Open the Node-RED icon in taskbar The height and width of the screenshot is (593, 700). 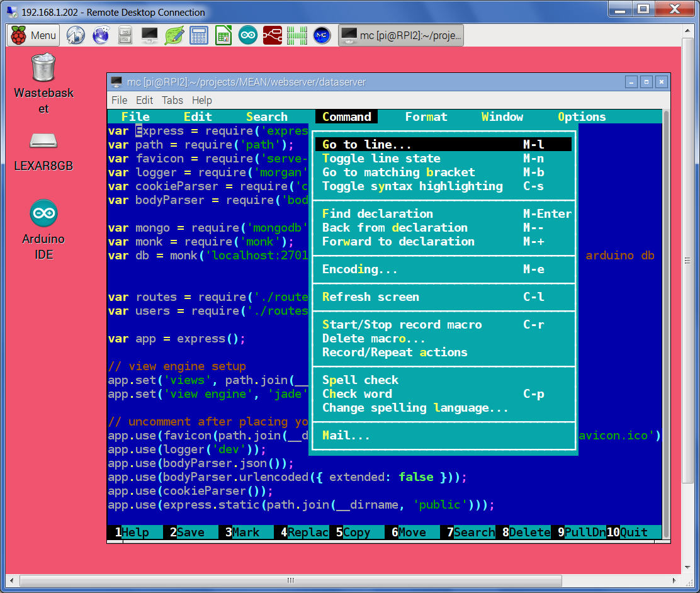[273, 35]
